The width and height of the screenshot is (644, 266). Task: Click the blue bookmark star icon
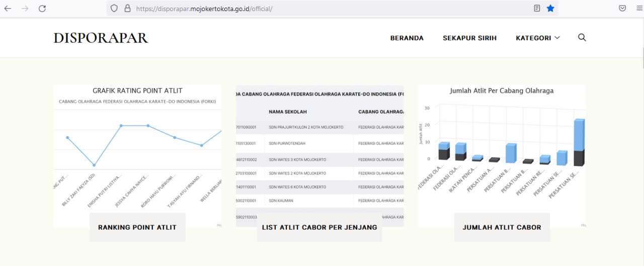(550, 9)
